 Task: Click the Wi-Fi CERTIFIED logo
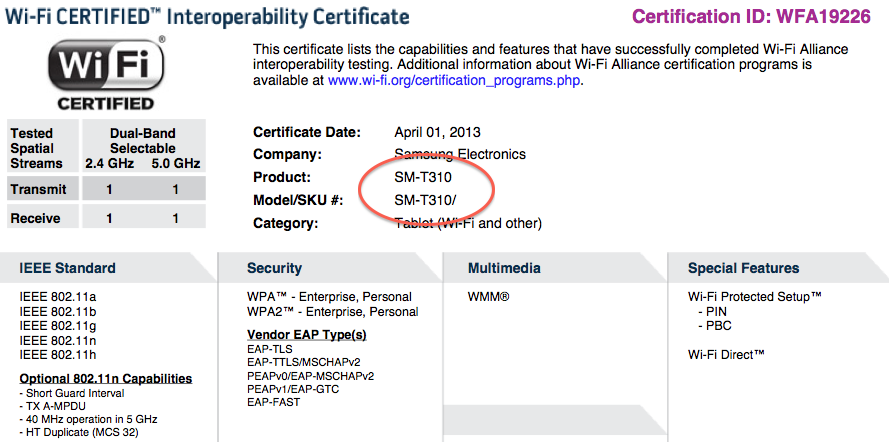tap(105, 73)
